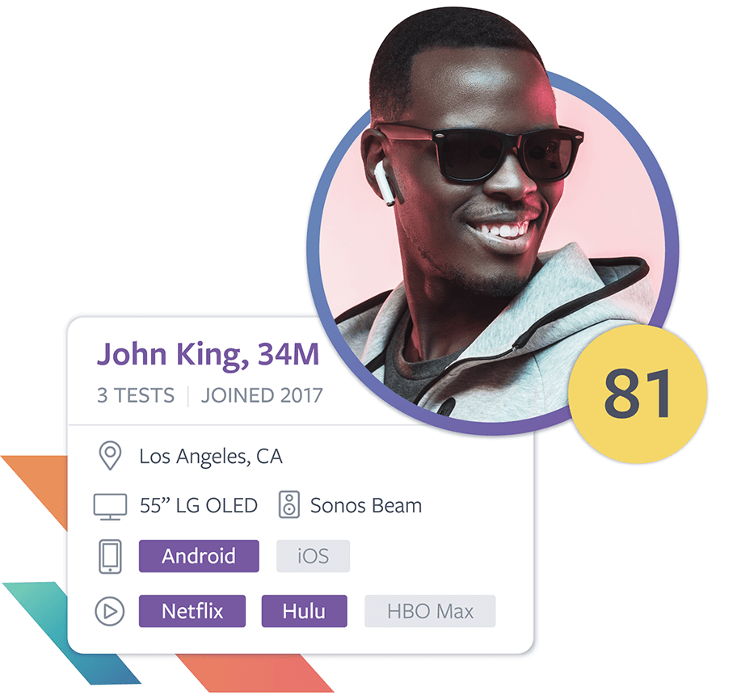Select the John King, 34M name heading

pyautogui.click(x=208, y=354)
